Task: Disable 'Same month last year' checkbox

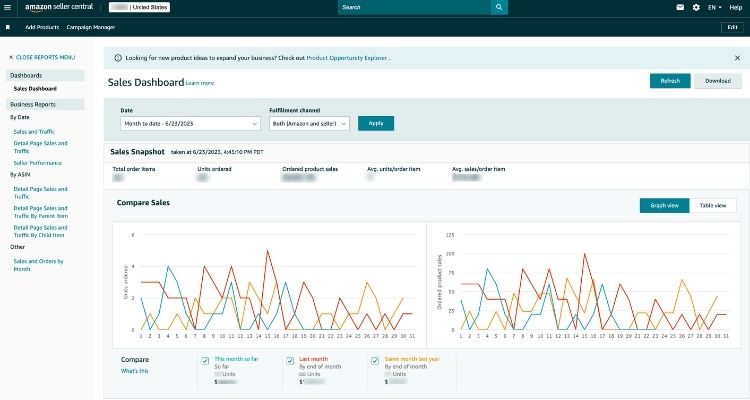Action: 375,361
